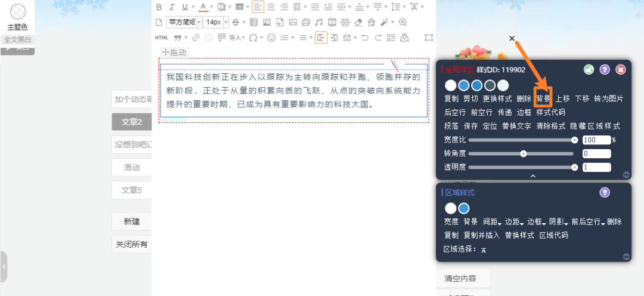The height and width of the screenshot is (296, 644).
Task: Redo the last undone edit
Action: (x=378, y=38)
